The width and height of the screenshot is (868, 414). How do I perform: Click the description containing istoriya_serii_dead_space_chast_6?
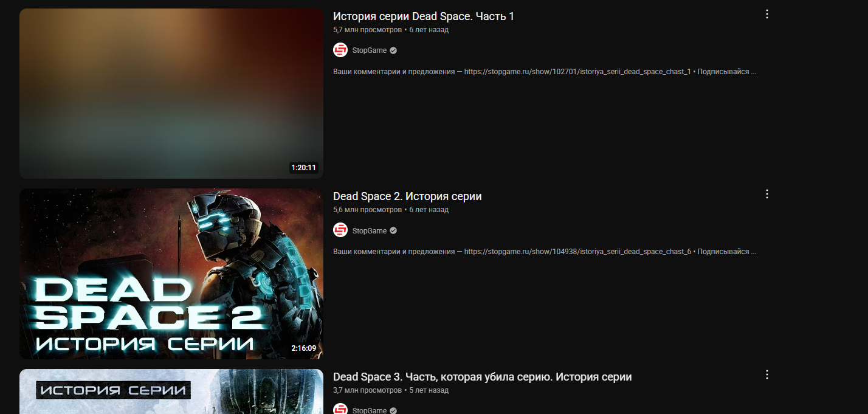[x=545, y=252]
